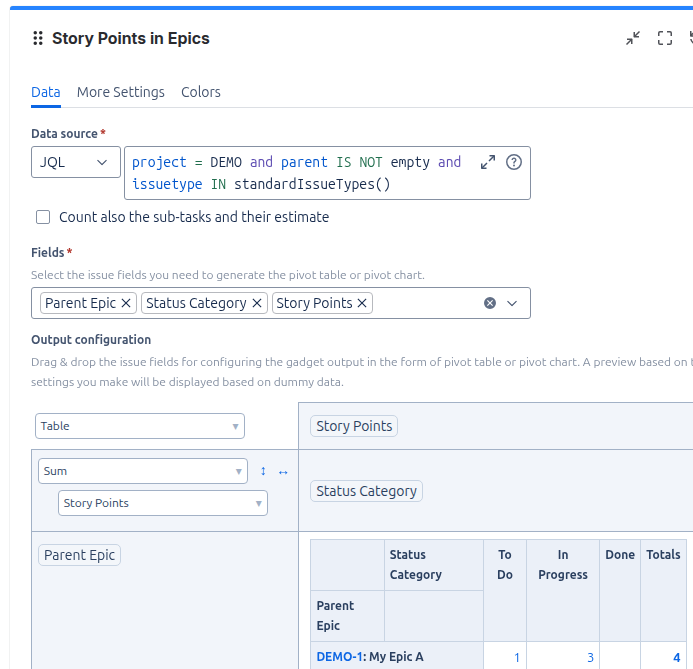Switch to the Data tab
The image size is (693, 669).
46,92
